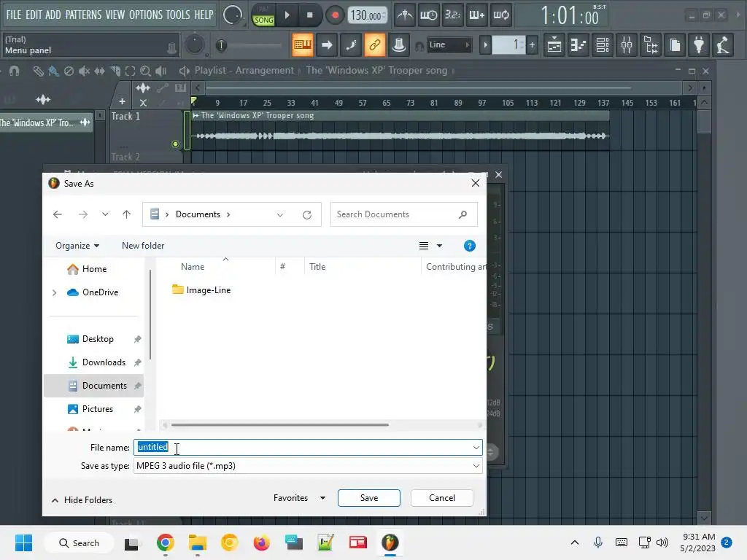Open the OPTIONS menu

pyautogui.click(x=146, y=15)
